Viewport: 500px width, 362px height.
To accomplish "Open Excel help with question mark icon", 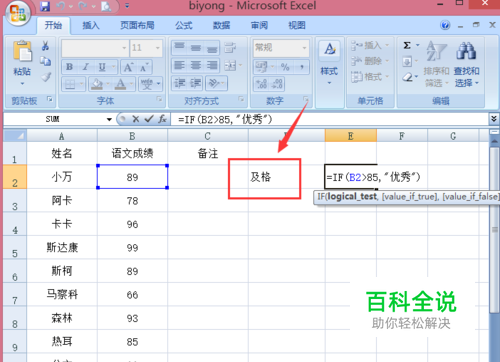I will tap(445, 25).
